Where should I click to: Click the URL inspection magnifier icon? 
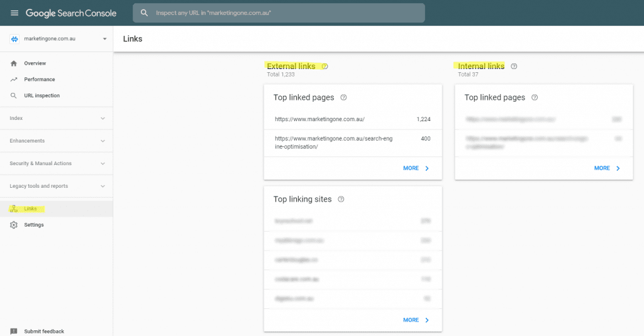coord(14,95)
